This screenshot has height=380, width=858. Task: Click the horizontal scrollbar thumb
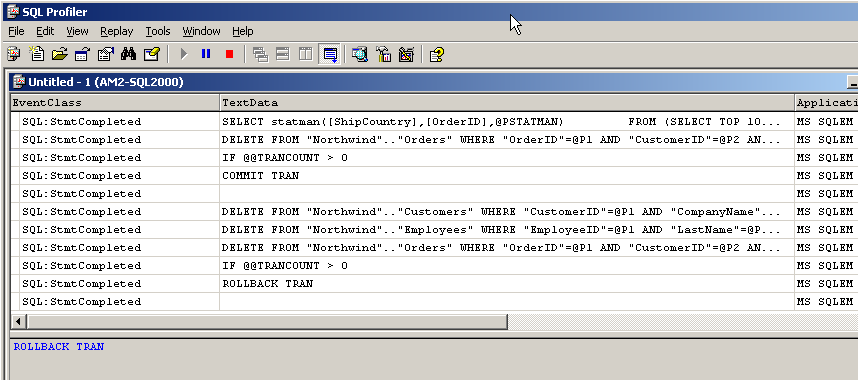pyautogui.click(x=267, y=322)
